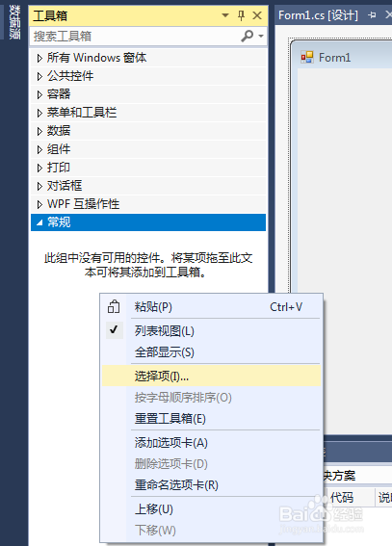Expand the 所有 Windows 窗体 group
Image resolution: width=392 pixels, height=546 pixels.
[39, 58]
